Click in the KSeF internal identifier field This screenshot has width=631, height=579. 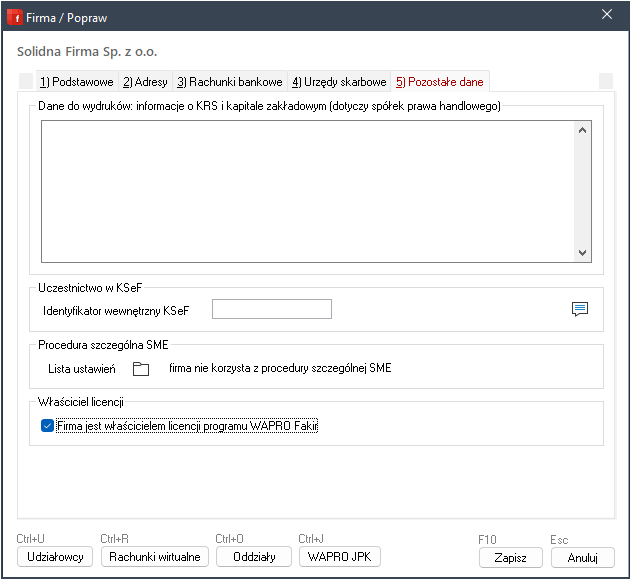271,309
